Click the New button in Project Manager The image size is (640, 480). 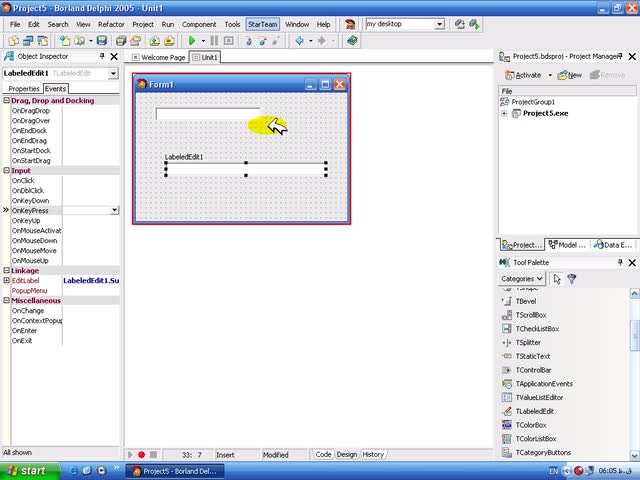(x=570, y=75)
